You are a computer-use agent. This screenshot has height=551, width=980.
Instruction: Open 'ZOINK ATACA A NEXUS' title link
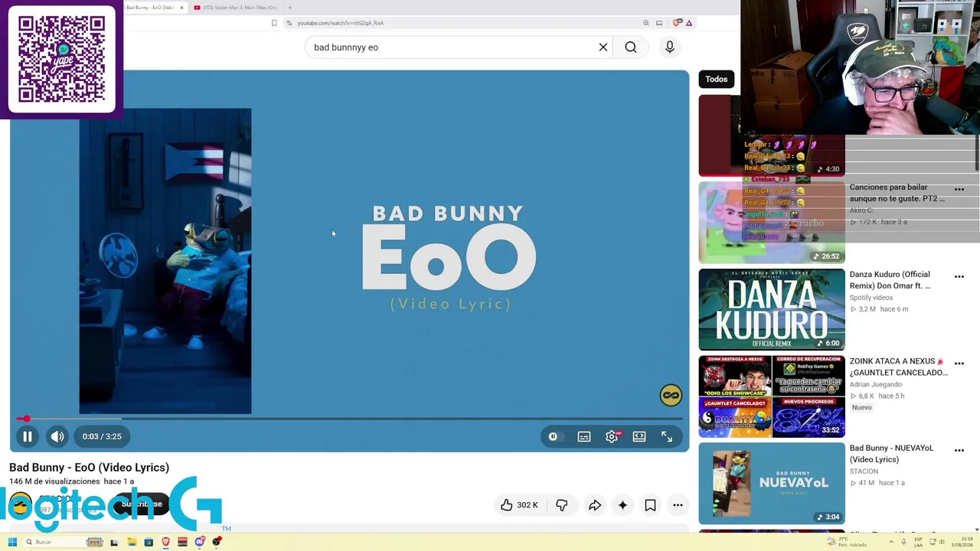pos(899,367)
